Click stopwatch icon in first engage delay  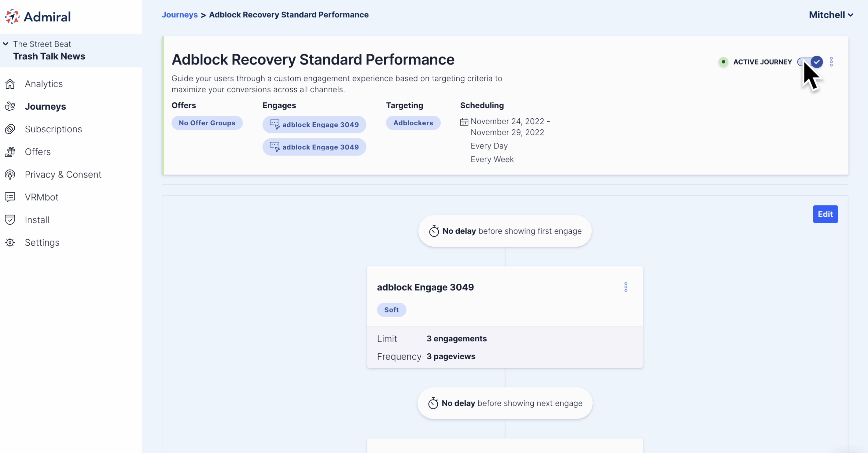point(434,231)
